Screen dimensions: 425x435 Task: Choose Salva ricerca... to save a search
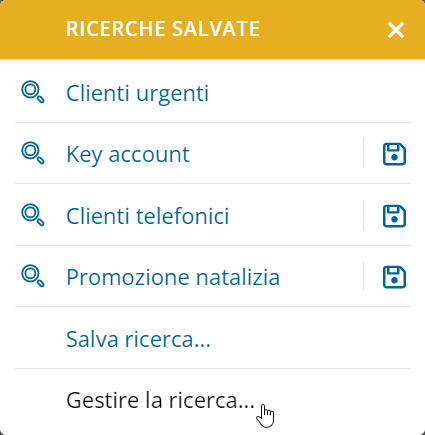pyautogui.click(x=138, y=339)
